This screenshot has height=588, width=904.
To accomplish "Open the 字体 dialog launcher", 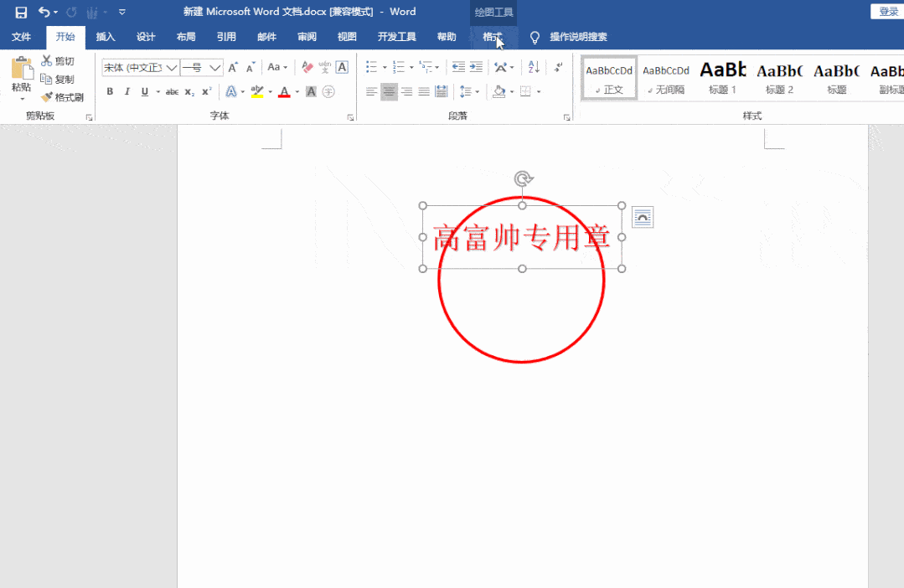I will [x=350, y=117].
